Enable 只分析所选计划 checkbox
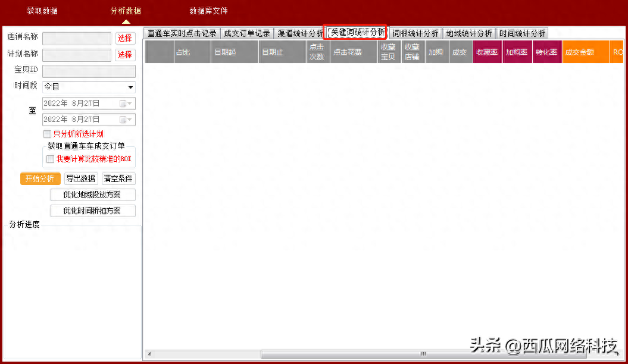628x364 pixels. [x=48, y=134]
